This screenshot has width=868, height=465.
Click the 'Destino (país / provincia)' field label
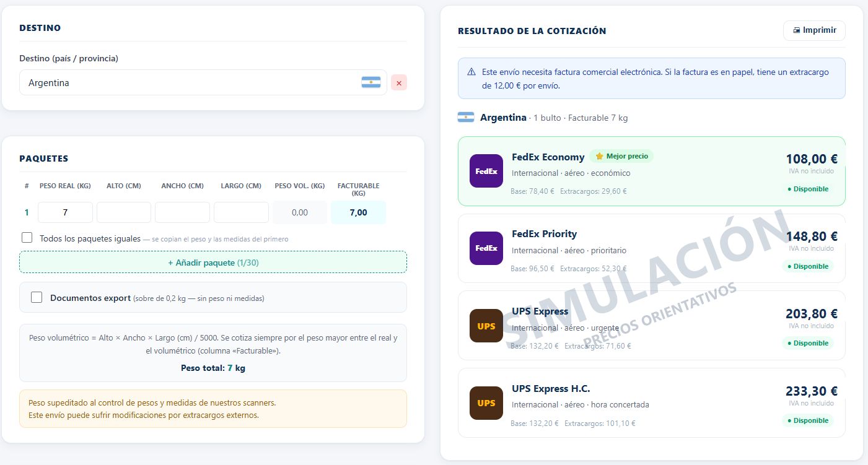pos(69,59)
